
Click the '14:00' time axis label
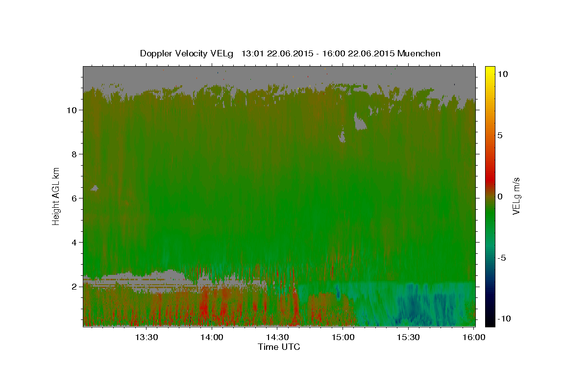pyautogui.click(x=212, y=337)
